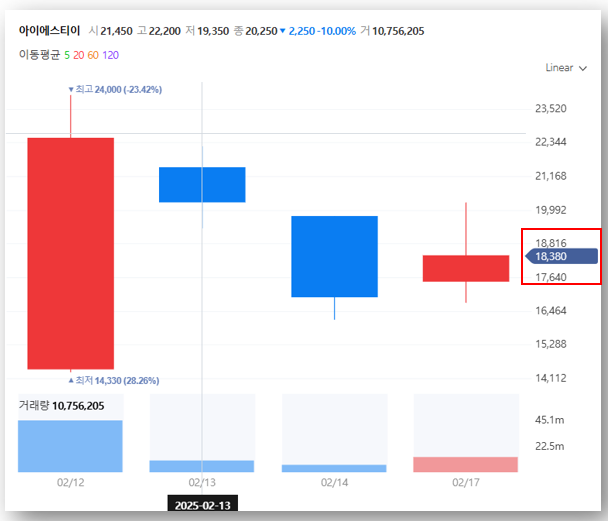Click the opening price 21,450
Viewport: 608px width, 521px height.
116,31
